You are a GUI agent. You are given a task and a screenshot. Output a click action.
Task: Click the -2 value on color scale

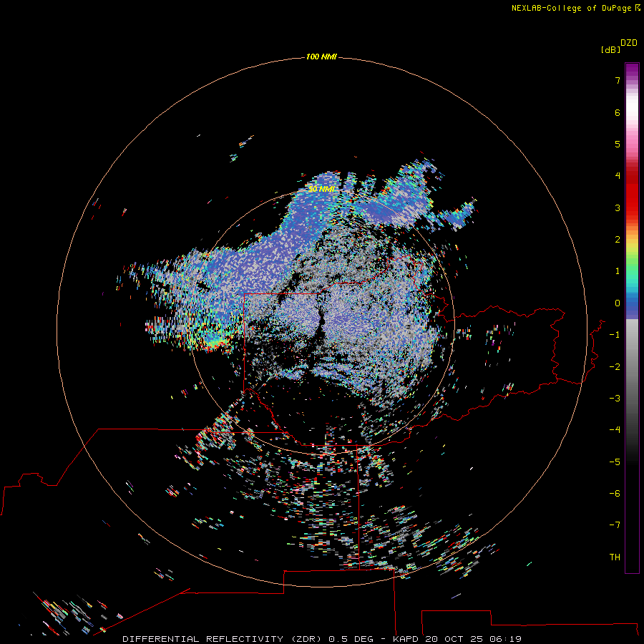point(615,367)
